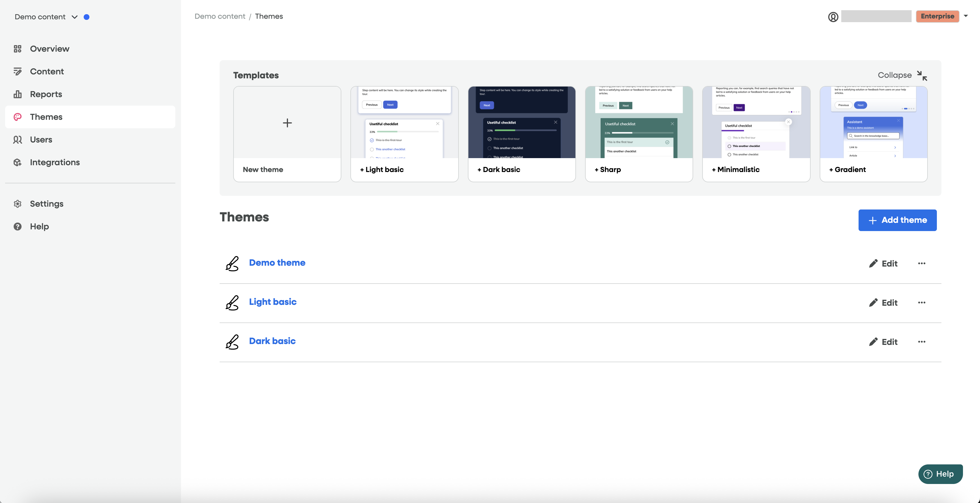Click the Users people icon in sidebar

[18, 140]
